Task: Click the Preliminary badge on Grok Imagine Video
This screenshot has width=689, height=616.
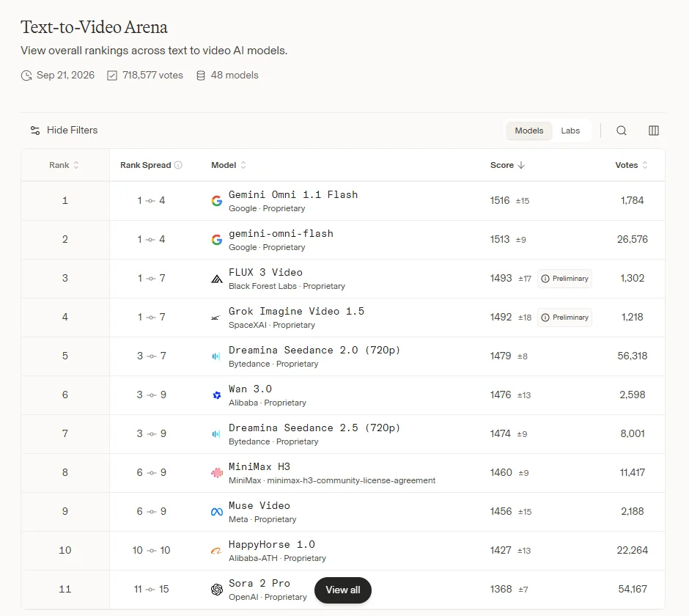Action: pyautogui.click(x=564, y=318)
